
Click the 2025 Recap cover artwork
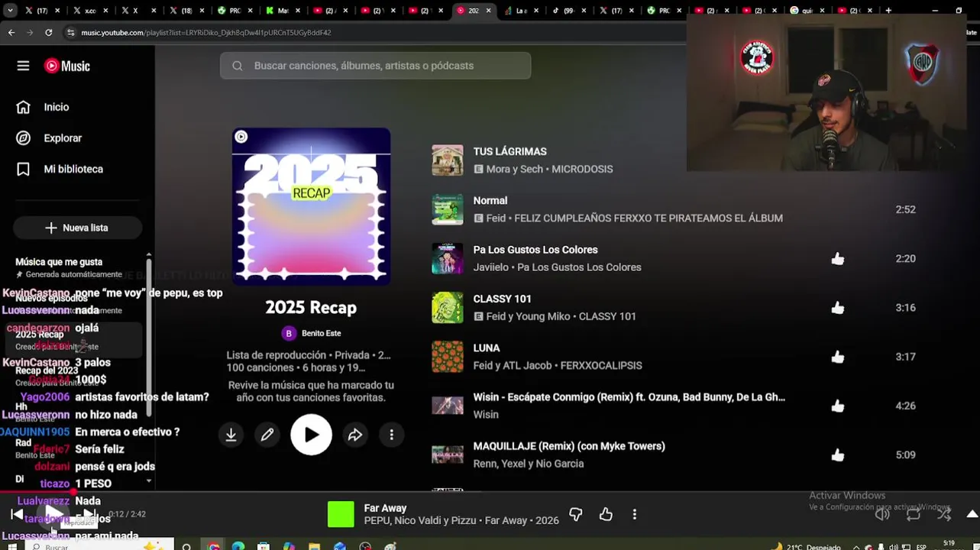[x=311, y=207]
